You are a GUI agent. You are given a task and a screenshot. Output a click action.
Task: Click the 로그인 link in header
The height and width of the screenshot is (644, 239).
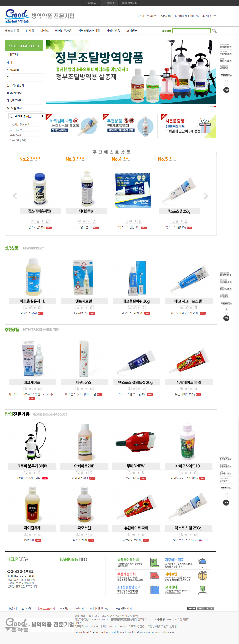coord(140,16)
